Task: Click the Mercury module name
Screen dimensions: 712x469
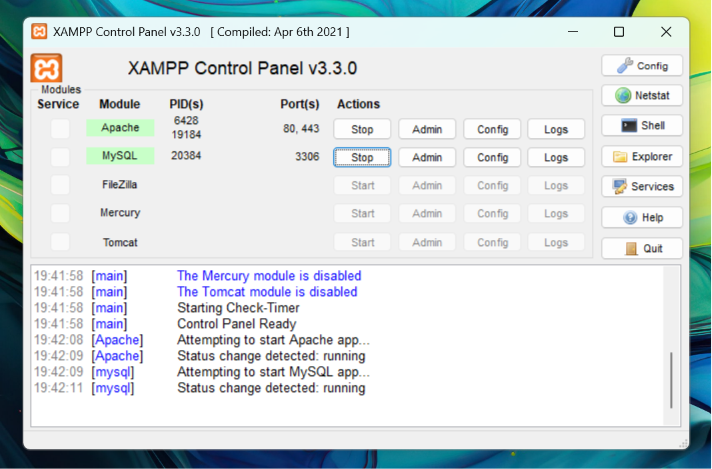Action: click(120, 213)
